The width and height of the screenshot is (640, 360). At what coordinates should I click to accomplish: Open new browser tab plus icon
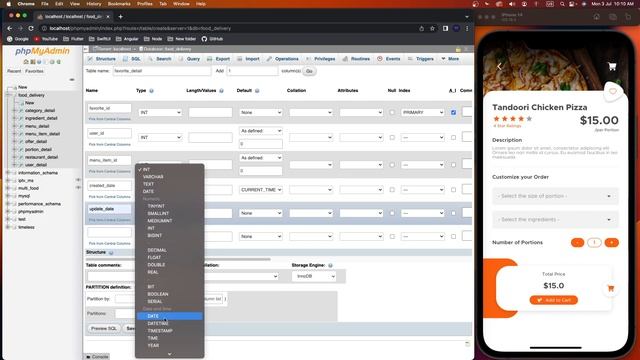120,17
